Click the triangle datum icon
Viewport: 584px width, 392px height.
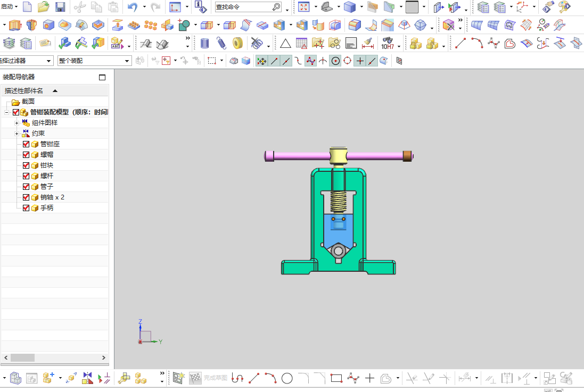click(x=285, y=44)
